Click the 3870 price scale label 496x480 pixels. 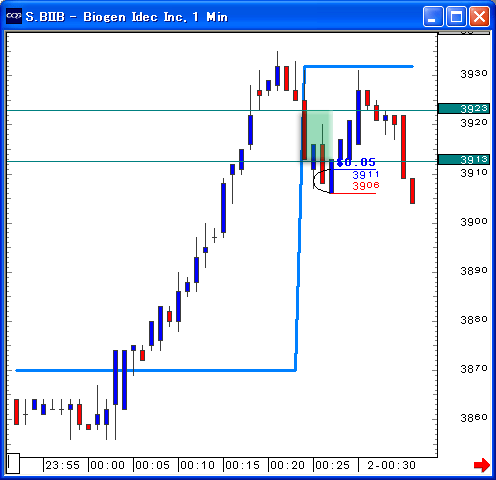(x=474, y=369)
